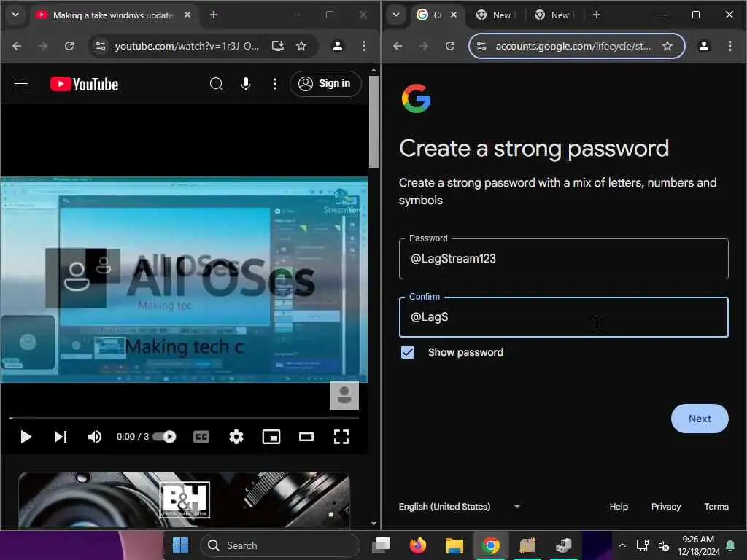
Task: Open a new tab in Google window
Action: point(597,15)
